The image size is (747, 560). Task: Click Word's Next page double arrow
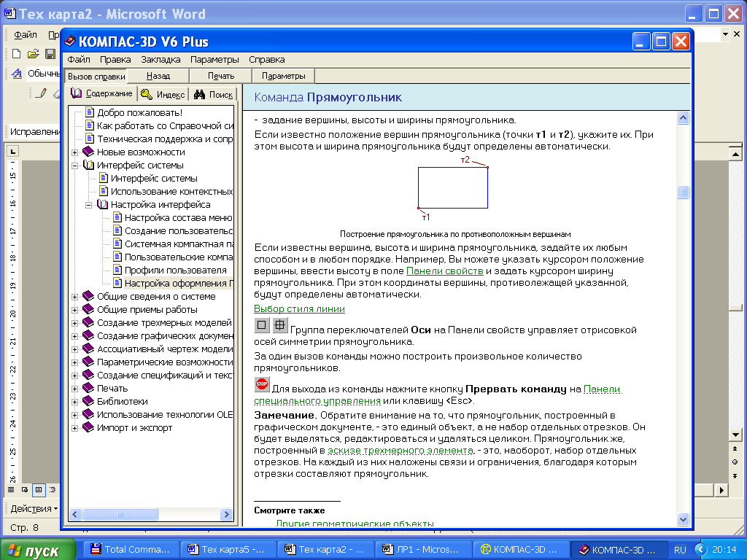click(x=735, y=475)
